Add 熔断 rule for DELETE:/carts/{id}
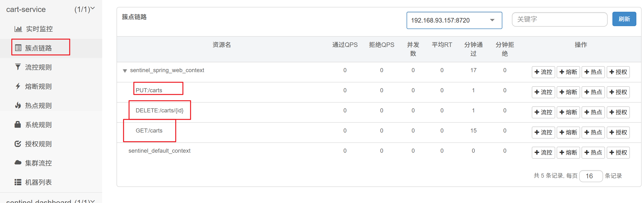 point(568,112)
